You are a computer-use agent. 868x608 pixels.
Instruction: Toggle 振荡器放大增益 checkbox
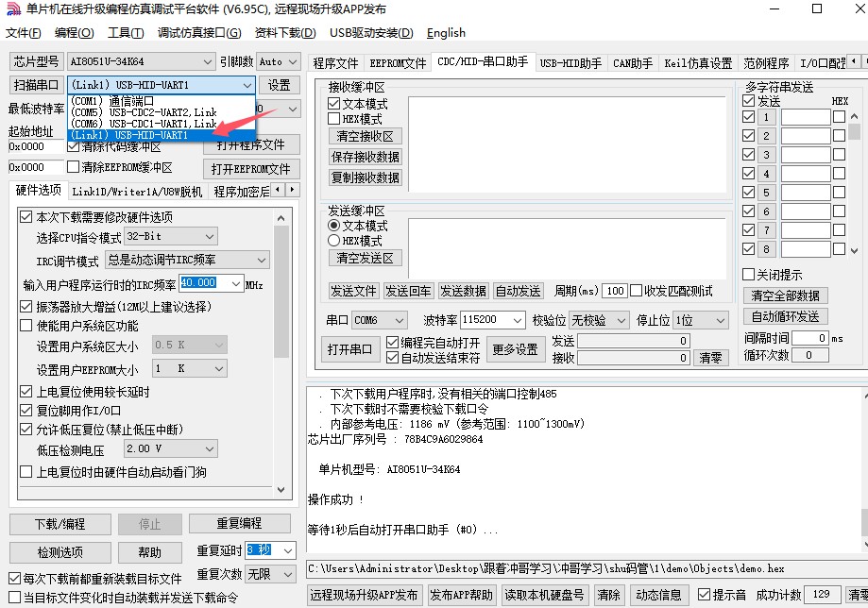tap(26, 306)
